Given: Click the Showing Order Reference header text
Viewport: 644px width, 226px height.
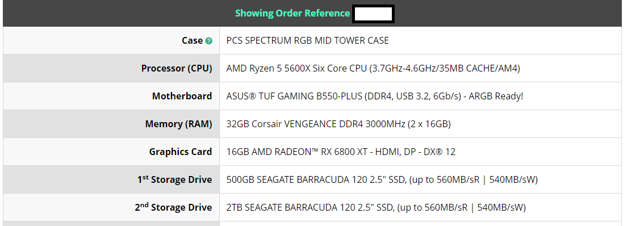Looking at the screenshot, I should click(292, 13).
